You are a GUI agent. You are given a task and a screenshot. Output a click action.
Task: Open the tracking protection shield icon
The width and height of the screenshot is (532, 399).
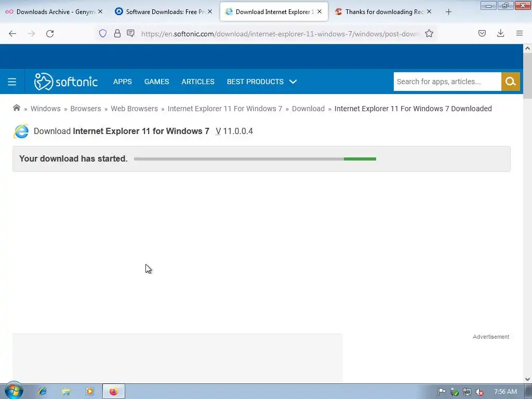click(x=103, y=33)
